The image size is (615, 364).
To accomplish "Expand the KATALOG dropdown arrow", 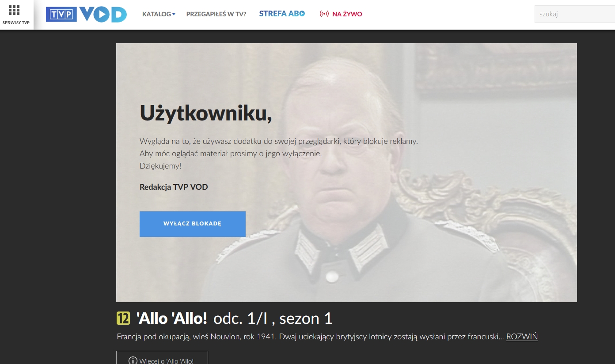I will point(174,15).
